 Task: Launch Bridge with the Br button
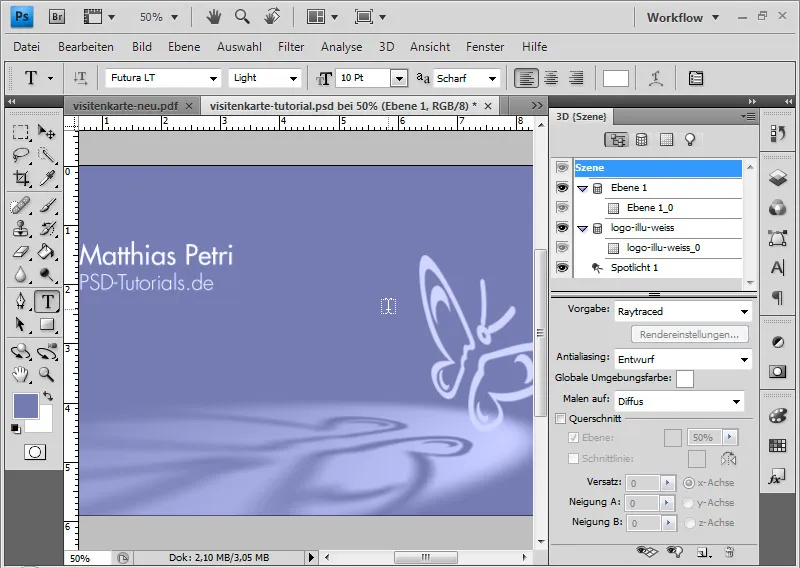(x=57, y=17)
